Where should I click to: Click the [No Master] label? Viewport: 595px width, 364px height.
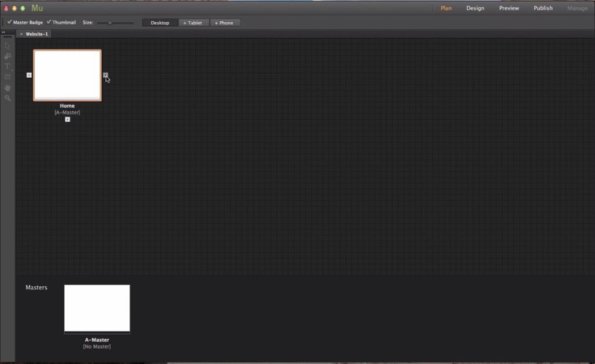point(97,346)
